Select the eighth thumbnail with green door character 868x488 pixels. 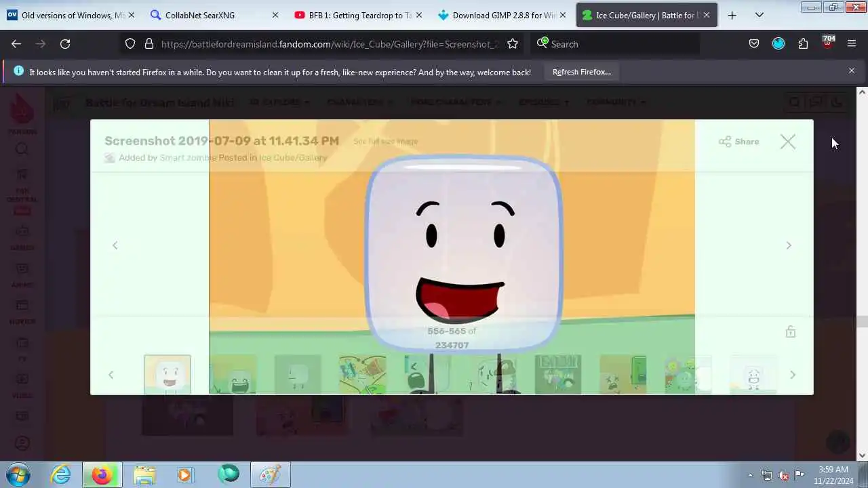tap(623, 374)
